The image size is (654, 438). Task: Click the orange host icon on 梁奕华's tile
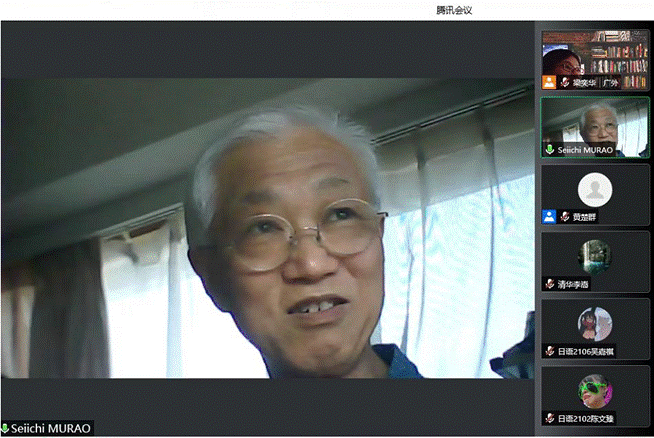click(x=549, y=83)
